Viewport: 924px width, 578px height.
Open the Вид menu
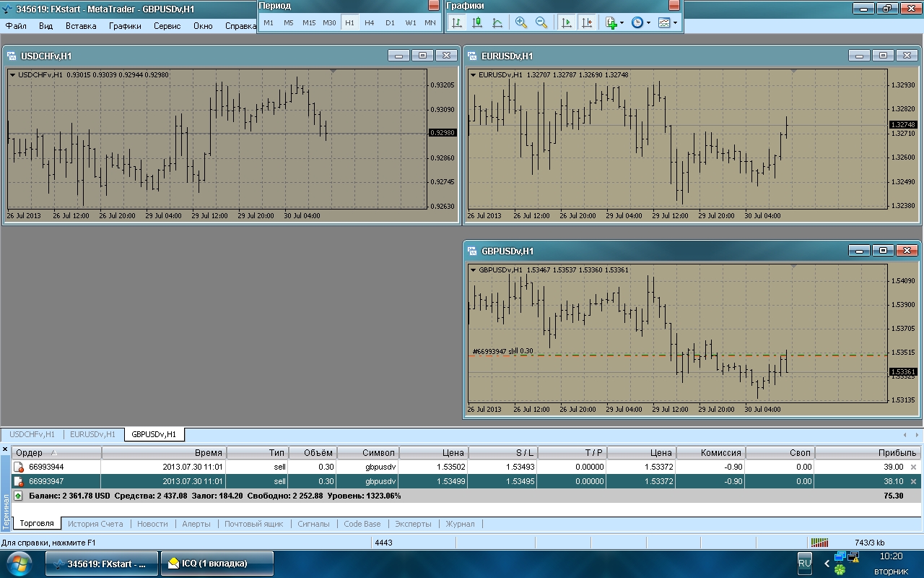click(x=45, y=26)
